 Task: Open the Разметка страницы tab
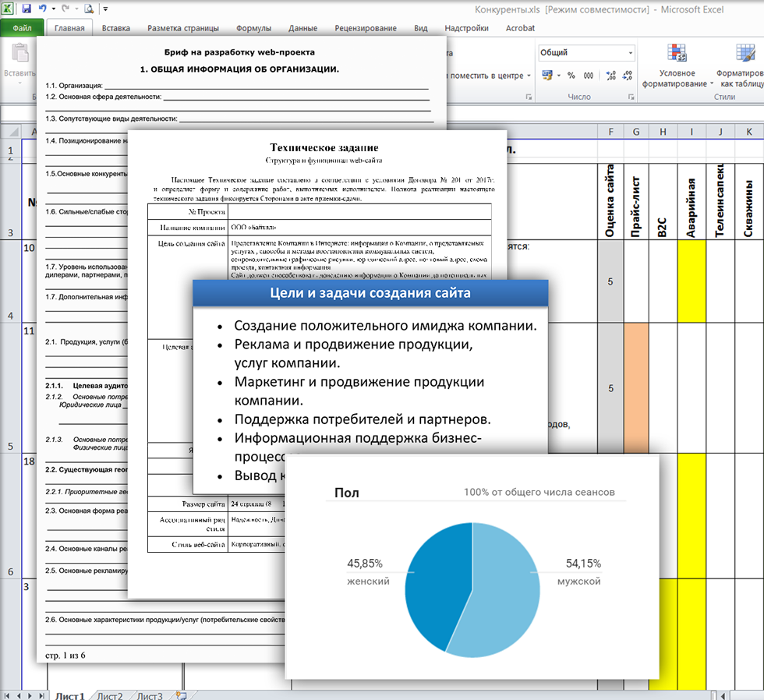pos(183,28)
